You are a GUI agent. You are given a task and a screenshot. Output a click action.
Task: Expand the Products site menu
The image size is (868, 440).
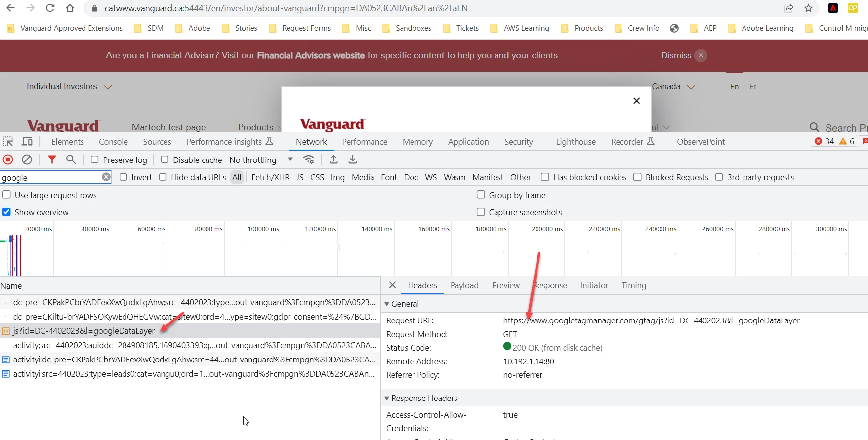pyautogui.click(x=260, y=127)
